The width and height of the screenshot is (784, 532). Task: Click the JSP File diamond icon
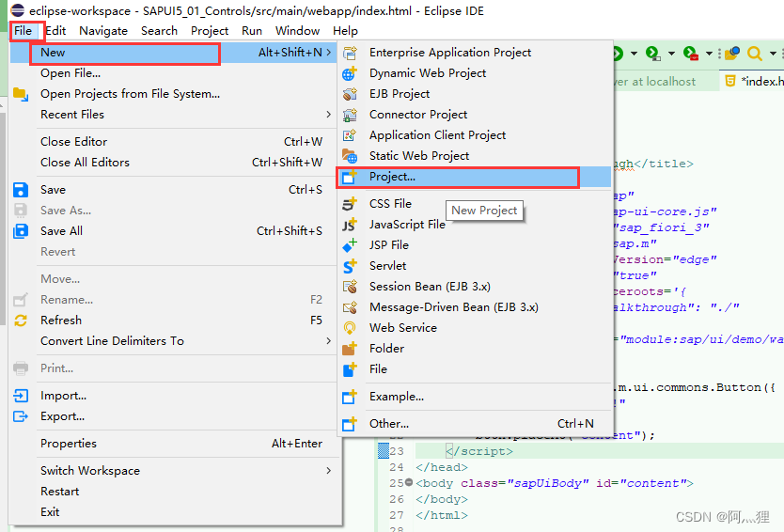click(350, 245)
